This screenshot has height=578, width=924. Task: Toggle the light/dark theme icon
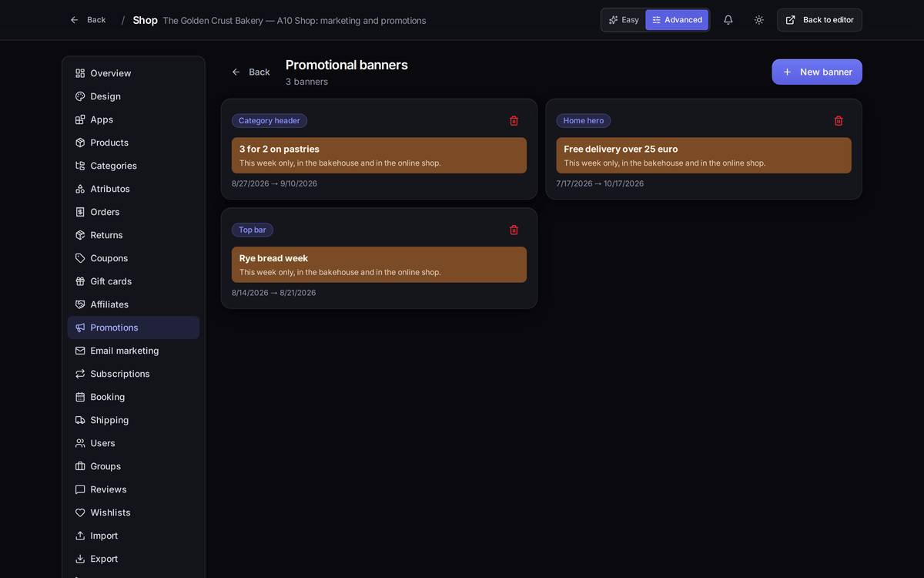coord(759,20)
